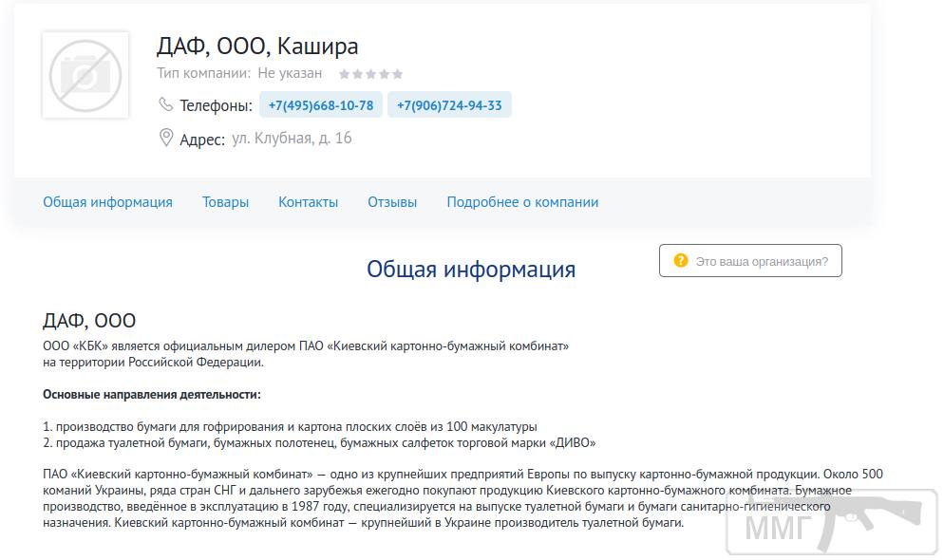The height and width of the screenshot is (560, 944).
Task: Click 'Тип компании: Не указан' text
Action: tap(239, 73)
